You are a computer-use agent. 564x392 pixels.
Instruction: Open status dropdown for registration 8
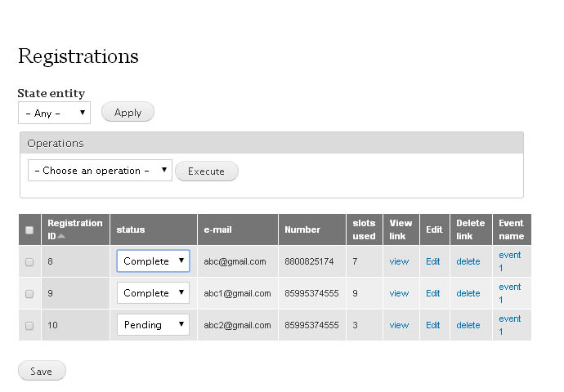click(153, 261)
